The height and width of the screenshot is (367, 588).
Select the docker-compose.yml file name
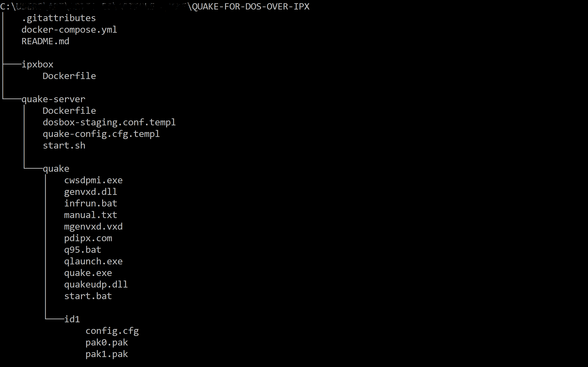coord(69,30)
